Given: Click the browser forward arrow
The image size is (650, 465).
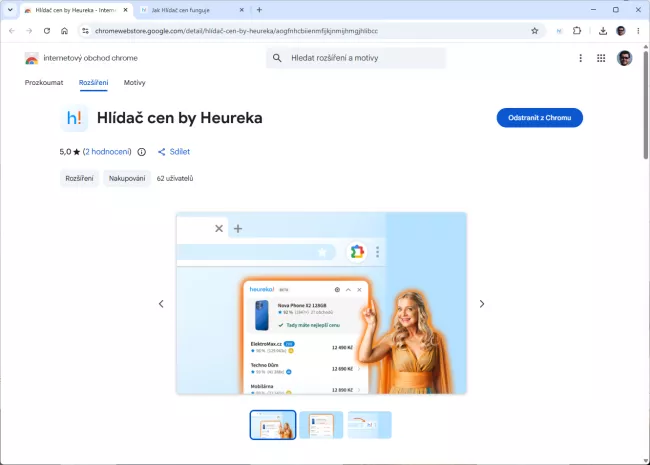Looking at the screenshot, I should pos(29,31).
